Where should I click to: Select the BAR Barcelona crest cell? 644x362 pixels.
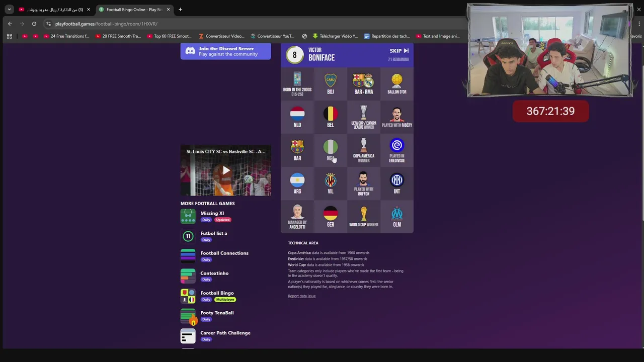tap(297, 150)
